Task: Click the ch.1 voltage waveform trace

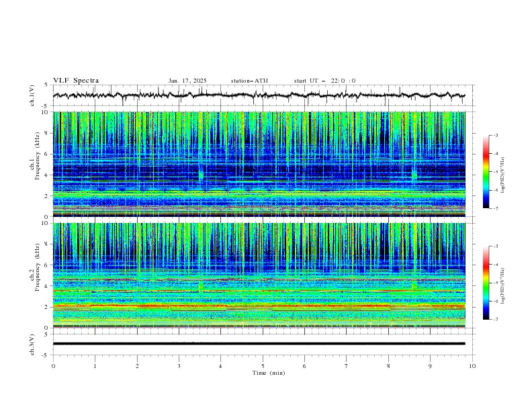Action: click(259, 95)
